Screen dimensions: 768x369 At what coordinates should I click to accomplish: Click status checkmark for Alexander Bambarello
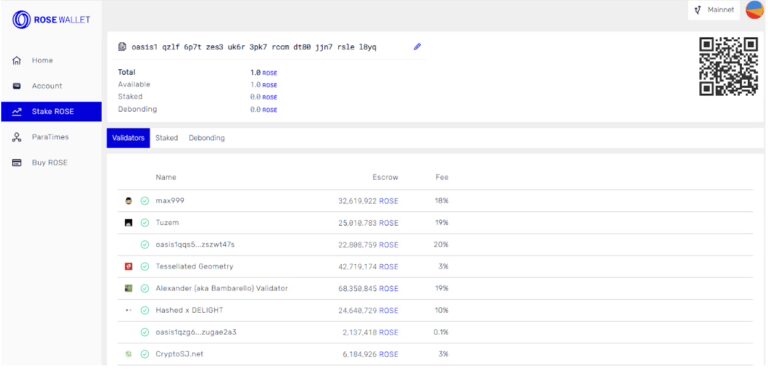click(x=144, y=289)
